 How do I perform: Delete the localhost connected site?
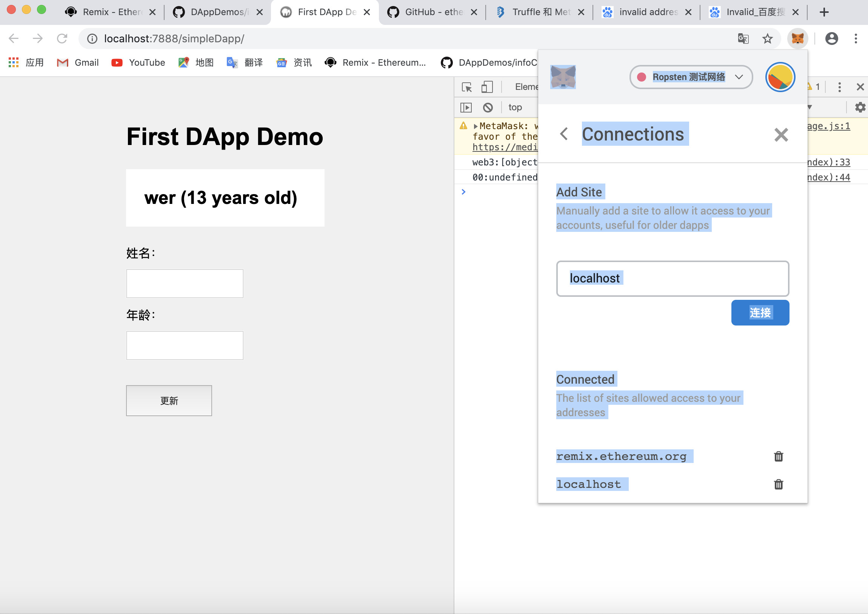tap(779, 484)
